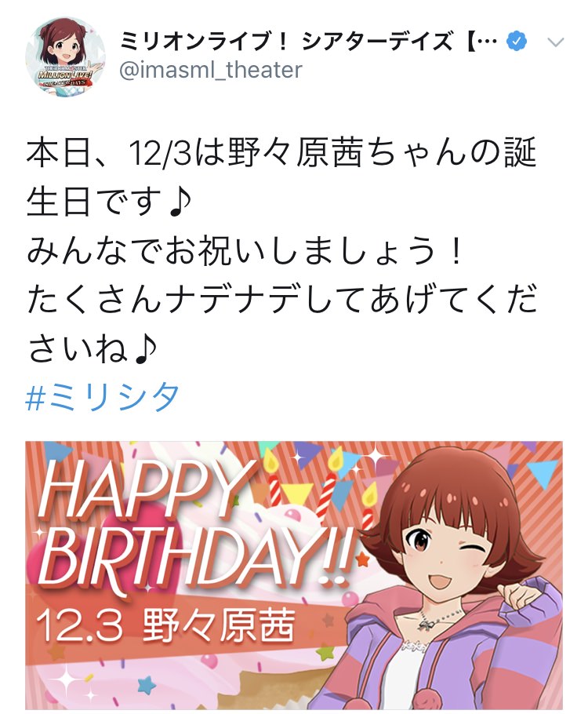Open the ミリオンライブ！ シアターデイズ display name

tap(286, 42)
